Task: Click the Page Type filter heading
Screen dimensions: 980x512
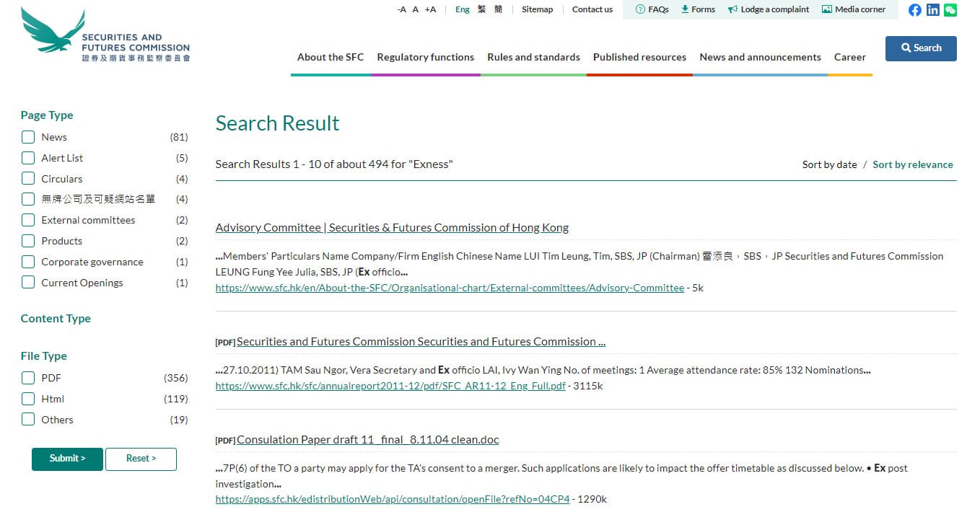Action: pyautogui.click(x=47, y=115)
